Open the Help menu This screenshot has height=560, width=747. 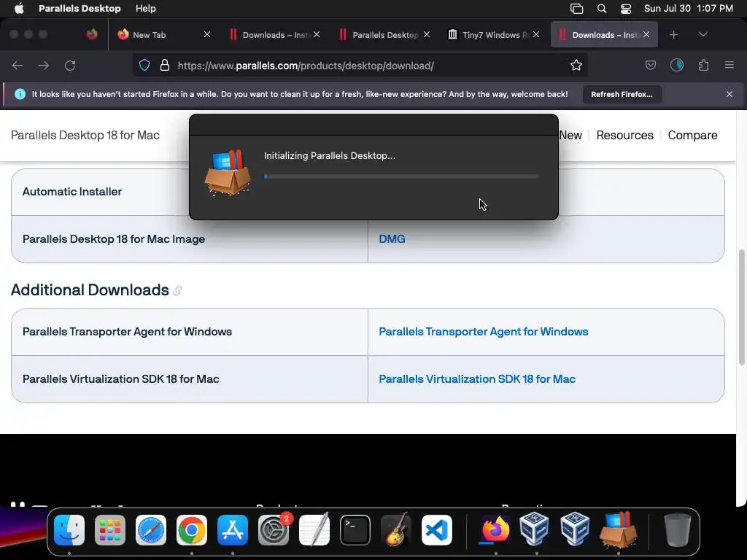coord(145,9)
